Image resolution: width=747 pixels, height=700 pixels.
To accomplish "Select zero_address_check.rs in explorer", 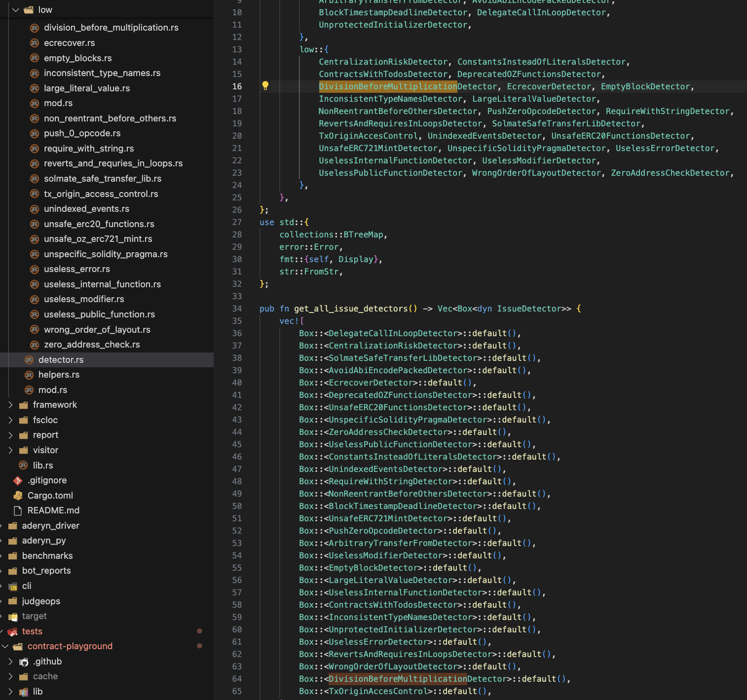I will [x=92, y=345].
